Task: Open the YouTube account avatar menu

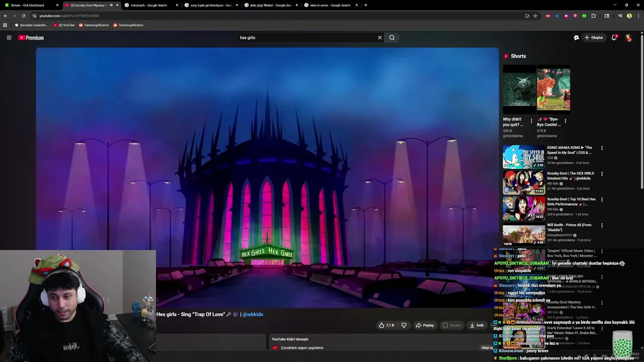Action: (x=628, y=38)
